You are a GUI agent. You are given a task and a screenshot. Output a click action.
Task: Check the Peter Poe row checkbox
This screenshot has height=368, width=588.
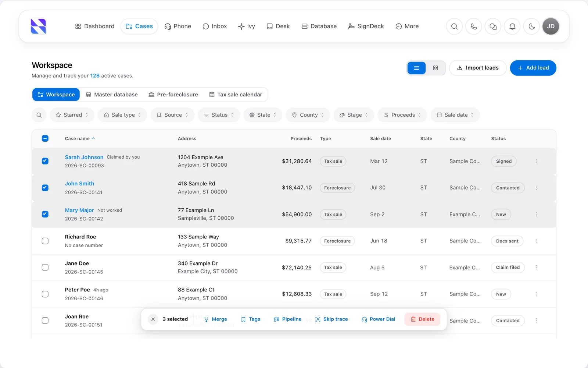45,294
